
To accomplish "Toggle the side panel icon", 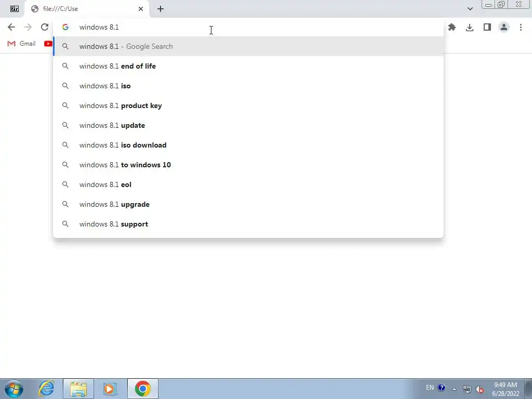I will (x=487, y=27).
